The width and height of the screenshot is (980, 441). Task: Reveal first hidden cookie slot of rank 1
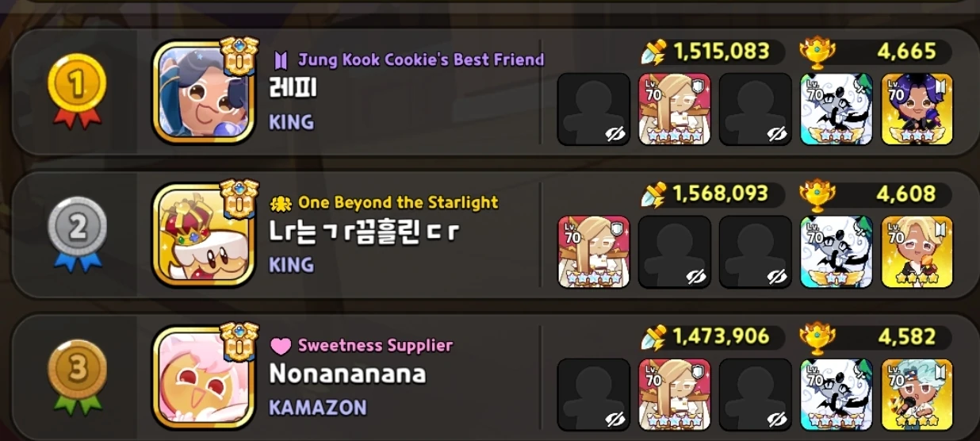(594, 109)
